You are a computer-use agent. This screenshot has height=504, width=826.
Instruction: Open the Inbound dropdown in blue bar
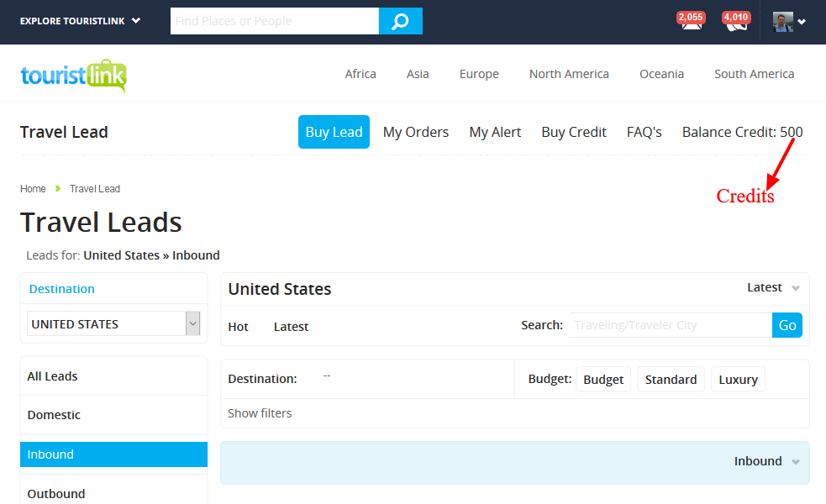[x=767, y=461]
